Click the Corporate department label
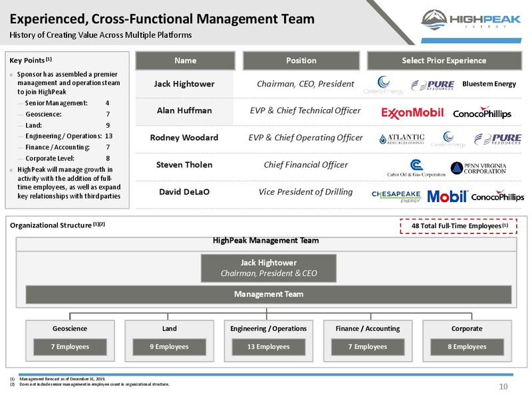This screenshot has width=532, height=399. tap(467, 329)
